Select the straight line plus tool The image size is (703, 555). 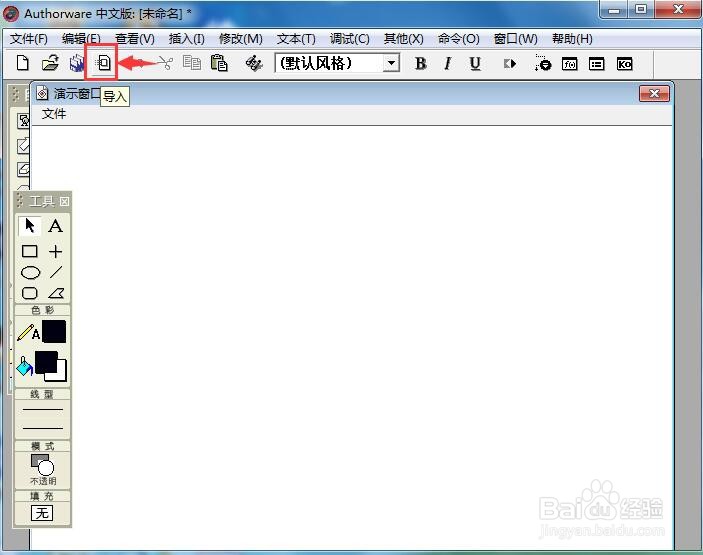tap(56, 251)
